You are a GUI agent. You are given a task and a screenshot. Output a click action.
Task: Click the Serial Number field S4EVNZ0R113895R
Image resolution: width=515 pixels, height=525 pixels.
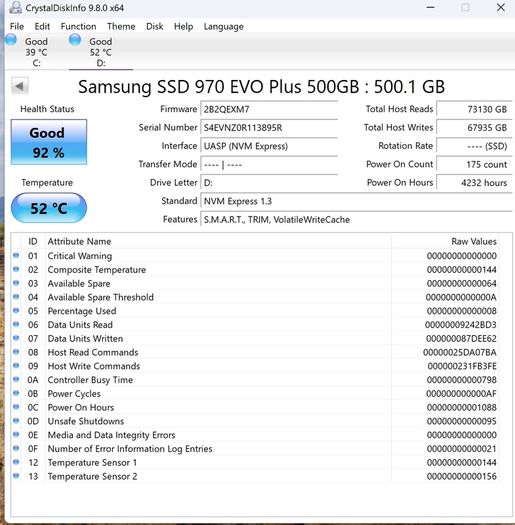(x=269, y=128)
